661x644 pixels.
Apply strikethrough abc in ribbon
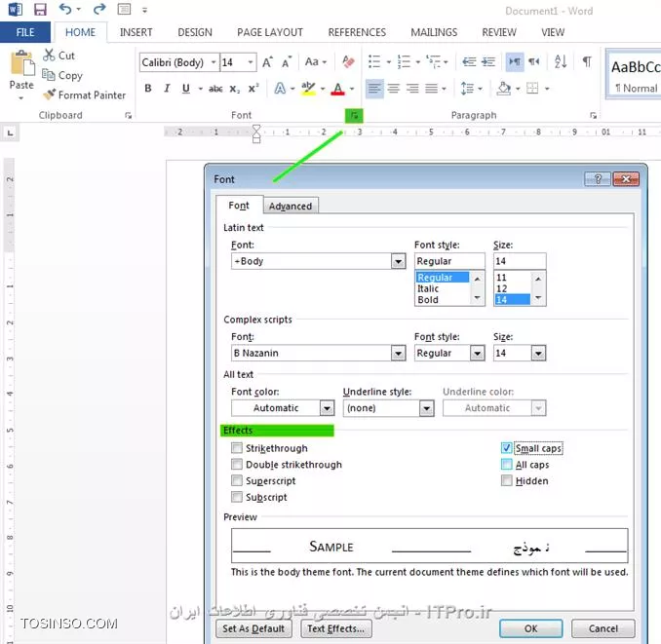(x=215, y=89)
